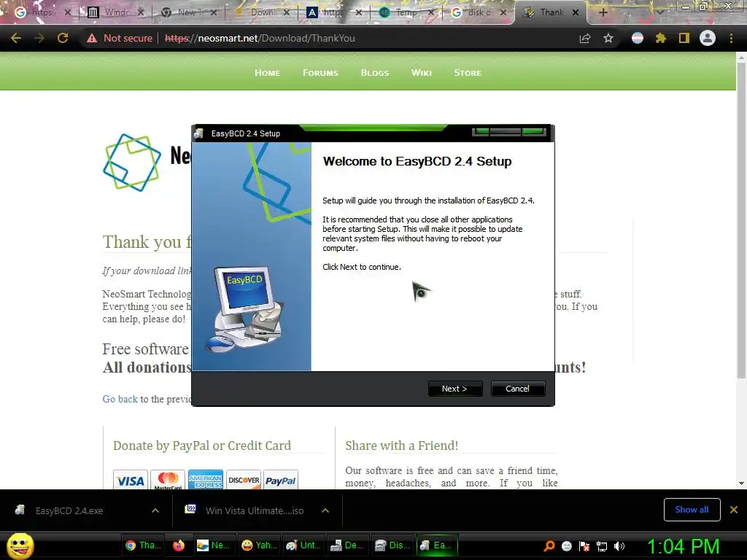The height and width of the screenshot is (560, 747).
Task: Open Blogs in site navigation
Action: (375, 73)
